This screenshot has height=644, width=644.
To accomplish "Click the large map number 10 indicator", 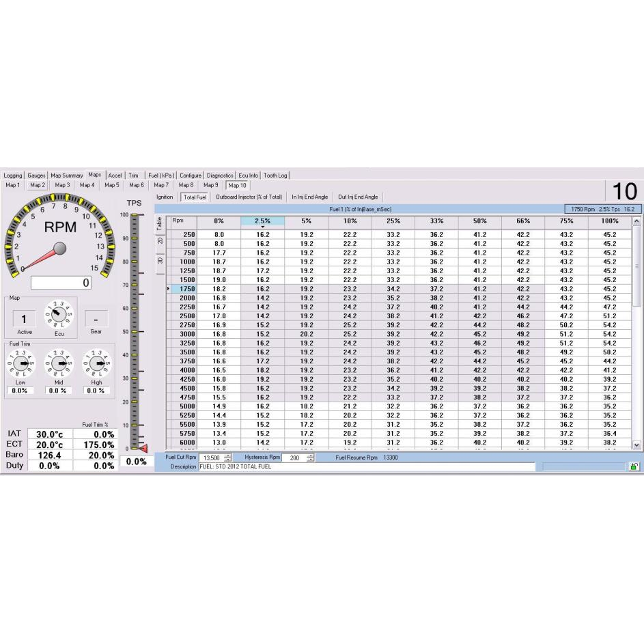I will (626, 191).
